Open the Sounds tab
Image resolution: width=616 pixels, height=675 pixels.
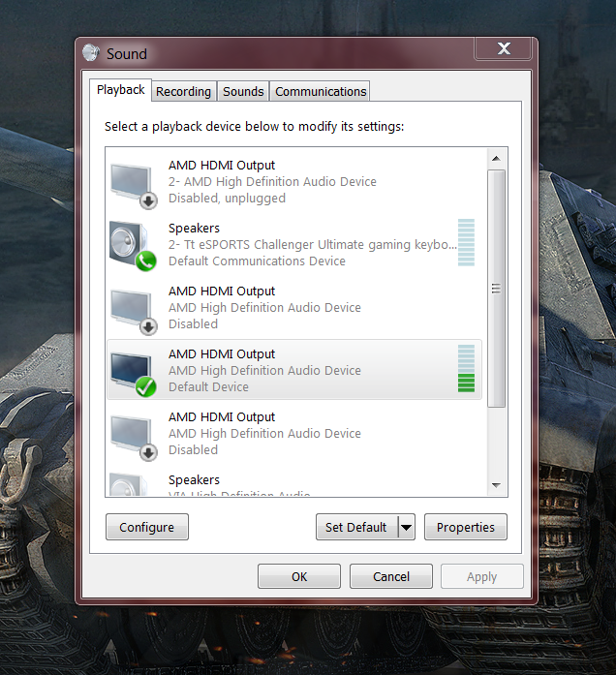point(243,91)
